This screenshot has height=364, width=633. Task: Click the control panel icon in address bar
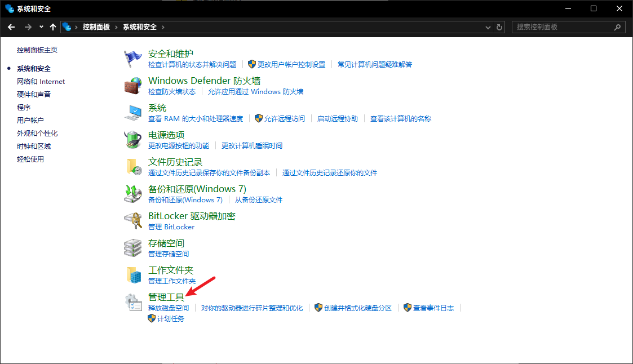pos(67,27)
